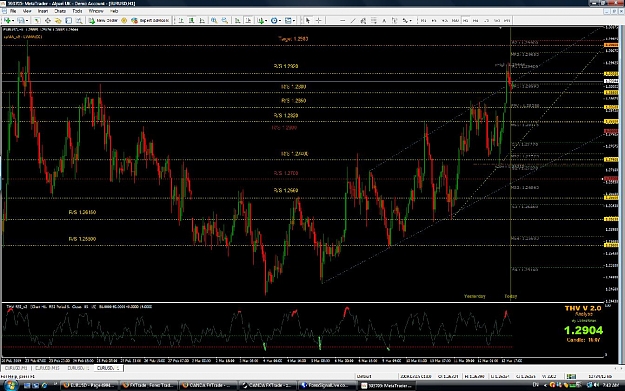Click the 7:42 AM system clock

tap(610, 385)
